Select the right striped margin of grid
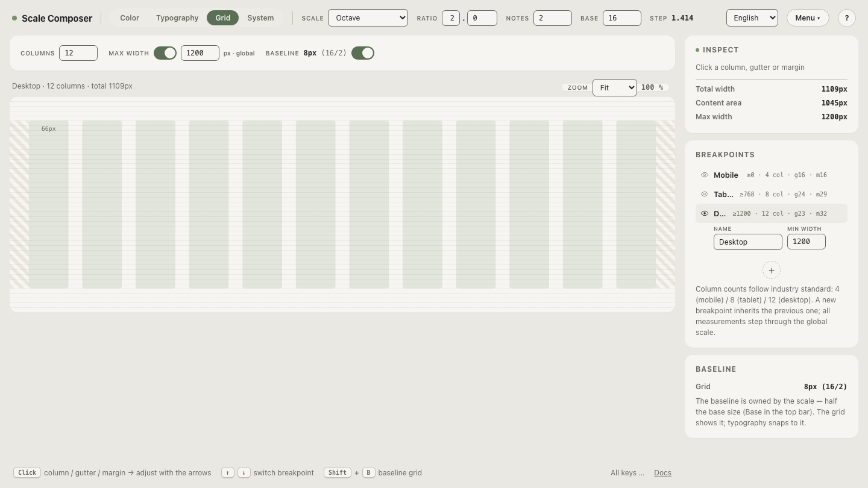Screen dimensions: 868x488 coord(665,205)
